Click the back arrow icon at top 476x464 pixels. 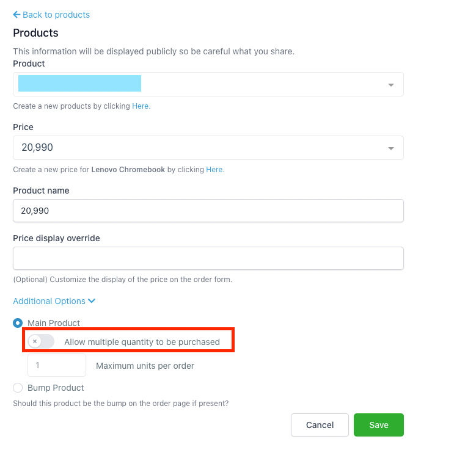tap(16, 15)
